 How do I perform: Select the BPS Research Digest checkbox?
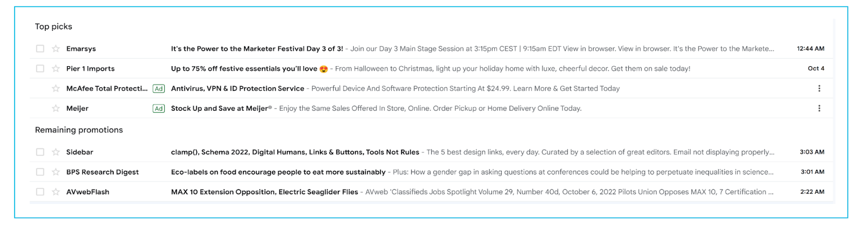(x=40, y=172)
